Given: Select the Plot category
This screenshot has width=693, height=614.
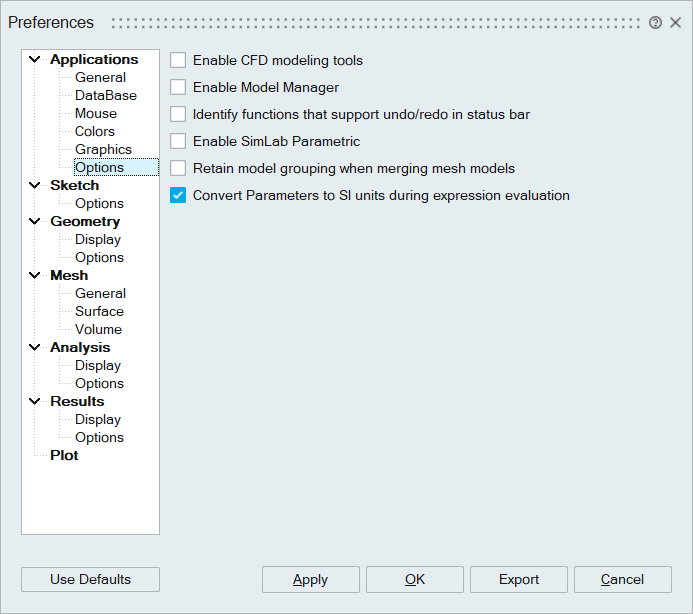Looking at the screenshot, I should (x=64, y=455).
